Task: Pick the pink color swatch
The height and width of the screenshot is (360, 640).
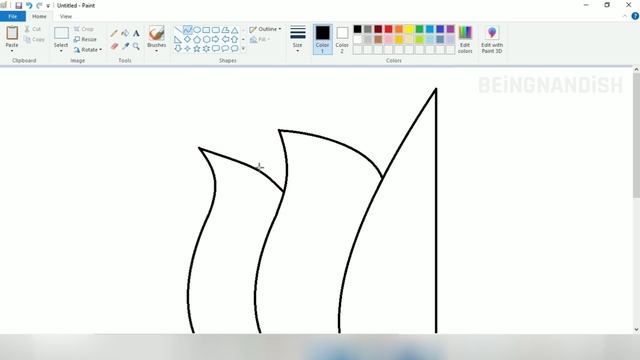Action: pos(389,39)
